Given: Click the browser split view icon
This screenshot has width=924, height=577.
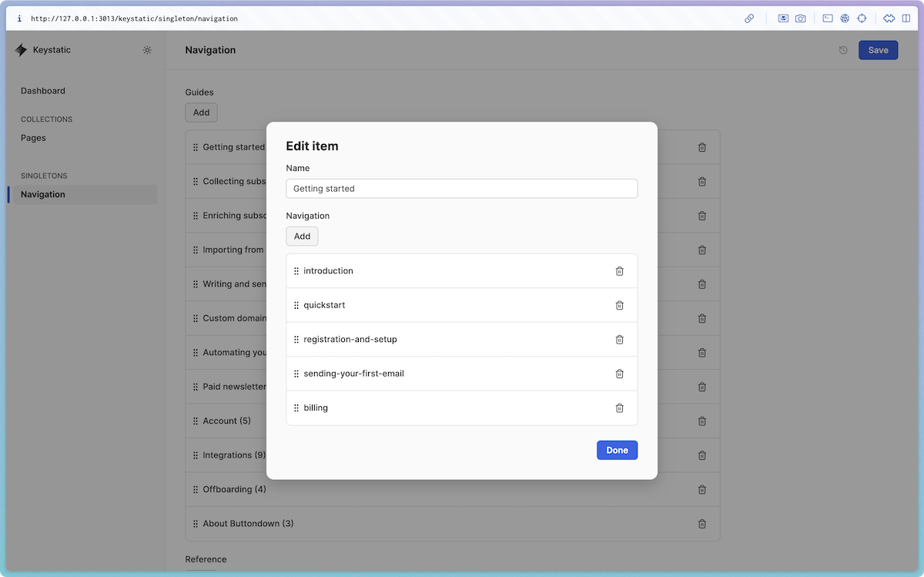Looking at the screenshot, I should coord(906,18).
